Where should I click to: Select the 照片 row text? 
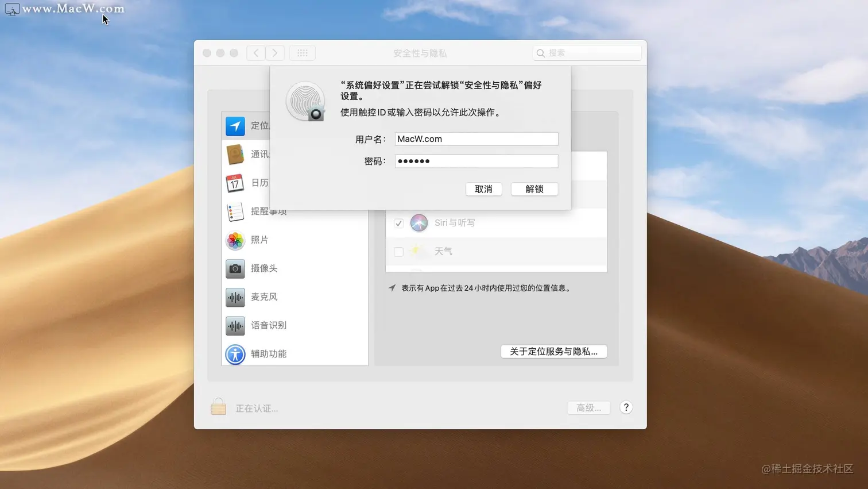click(259, 240)
